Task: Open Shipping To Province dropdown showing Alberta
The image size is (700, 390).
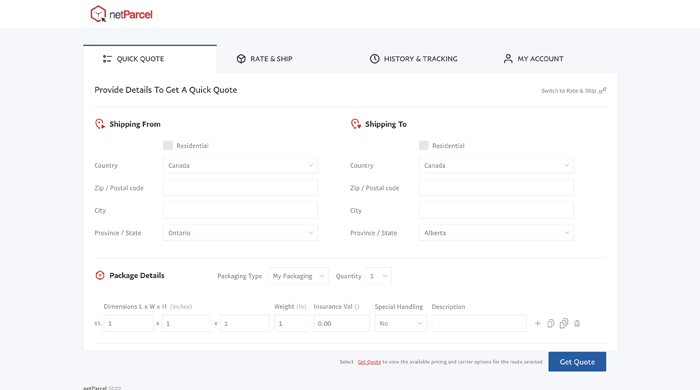Action: (496, 233)
